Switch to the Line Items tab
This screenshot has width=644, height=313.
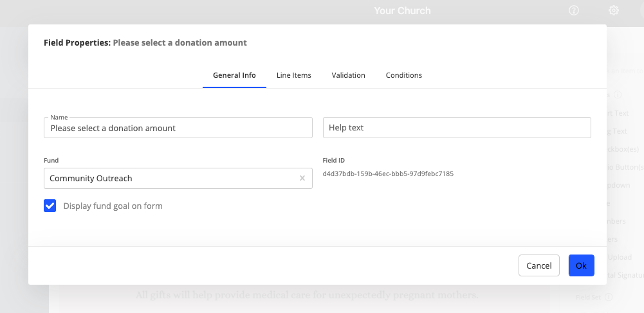(293, 75)
